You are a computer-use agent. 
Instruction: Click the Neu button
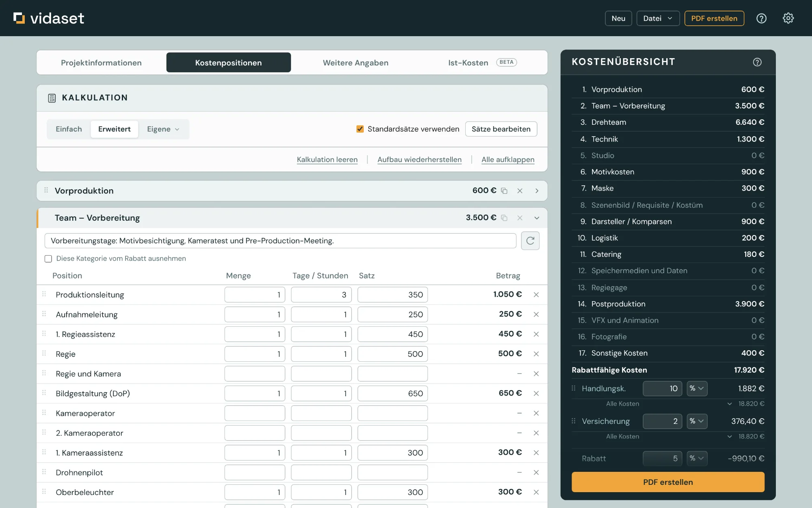tap(618, 18)
